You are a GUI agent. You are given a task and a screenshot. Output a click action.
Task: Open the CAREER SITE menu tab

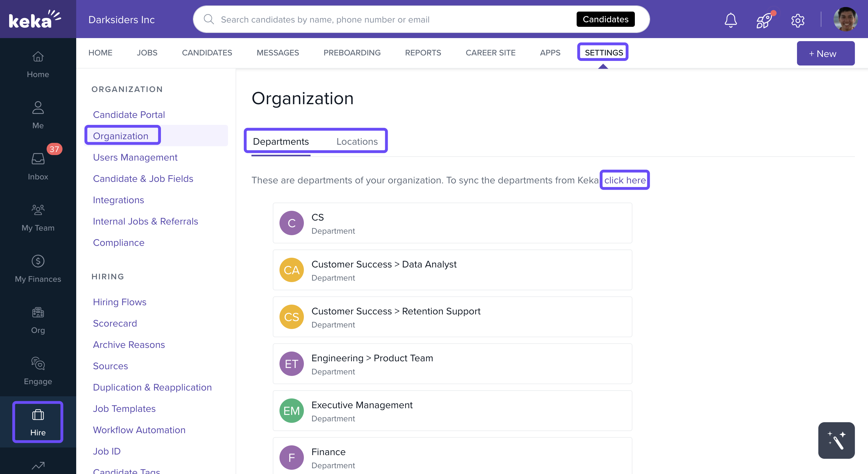point(490,53)
